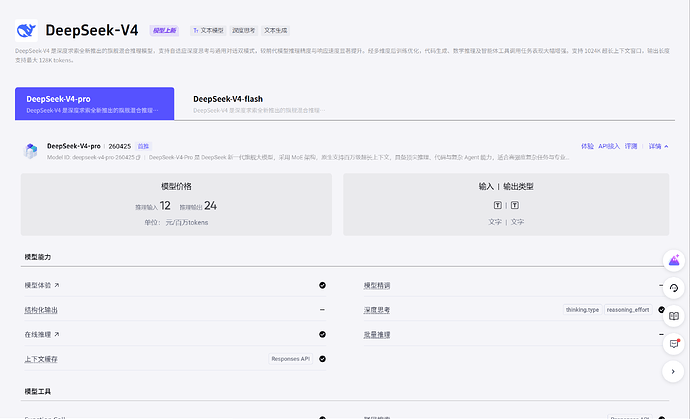Screen dimensions: 690x419
Task: Open the feedback message floating button
Action: pos(674,344)
